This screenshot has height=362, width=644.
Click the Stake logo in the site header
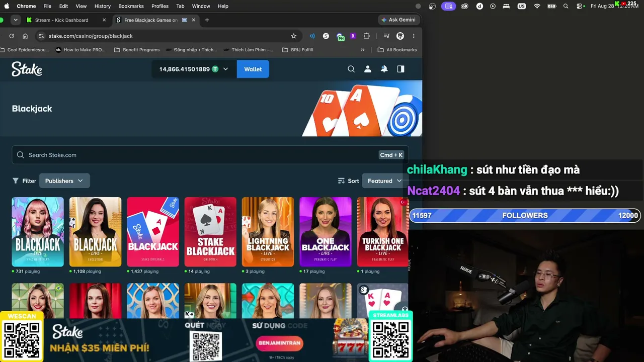pos(27,69)
